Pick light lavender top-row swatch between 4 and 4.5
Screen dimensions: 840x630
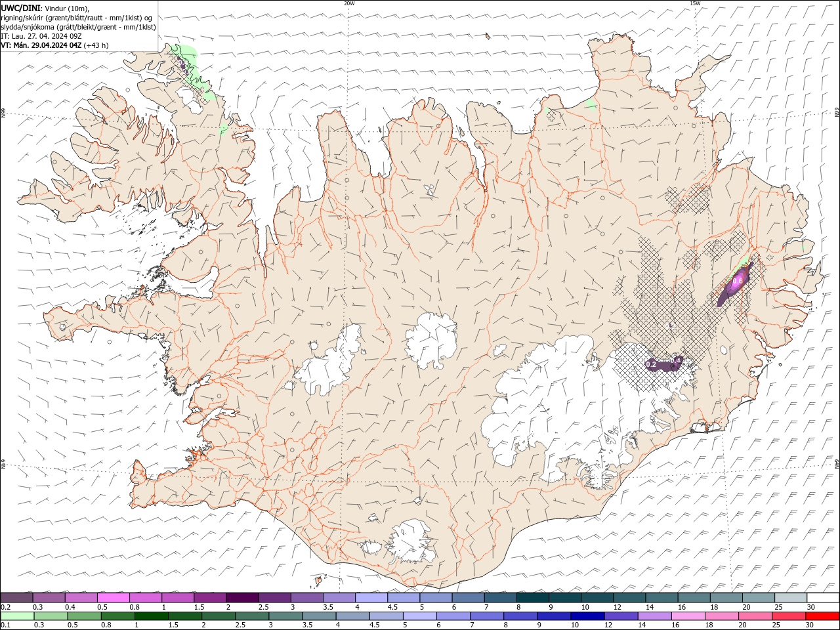coord(371,598)
